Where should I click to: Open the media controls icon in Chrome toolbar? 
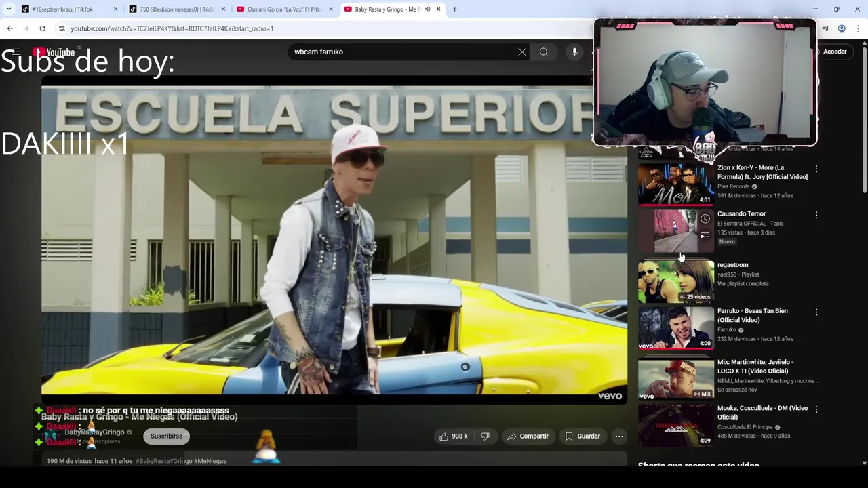[x=825, y=28]
